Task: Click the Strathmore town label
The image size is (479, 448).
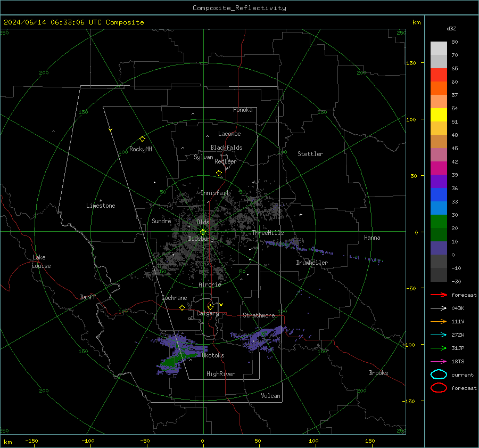Action: click(x=259, y=315)
